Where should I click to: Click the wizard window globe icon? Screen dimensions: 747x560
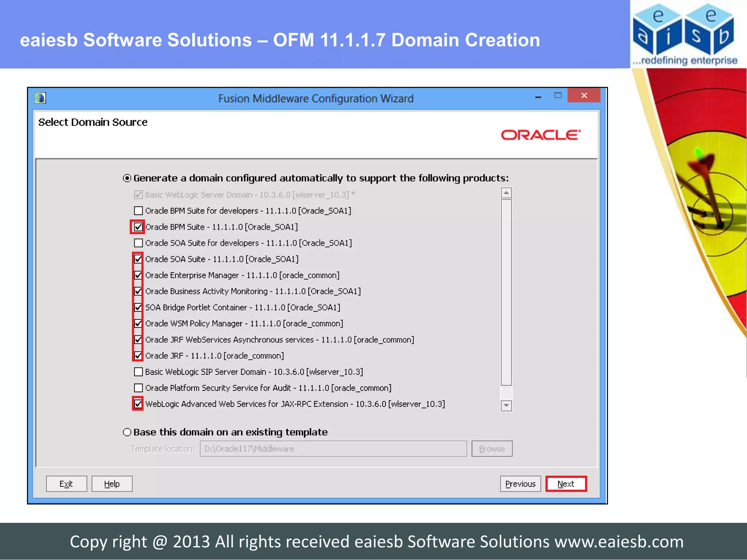tap(40, 98)
